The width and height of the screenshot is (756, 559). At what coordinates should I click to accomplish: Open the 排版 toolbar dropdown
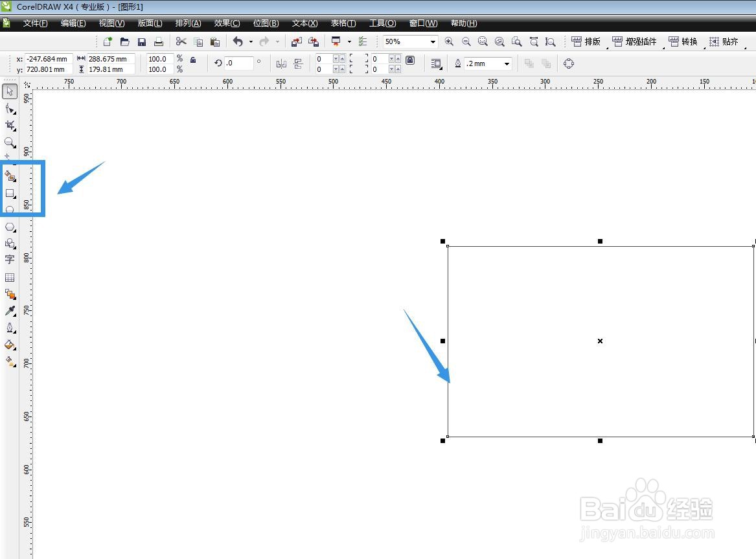click(x=586, y=42)
